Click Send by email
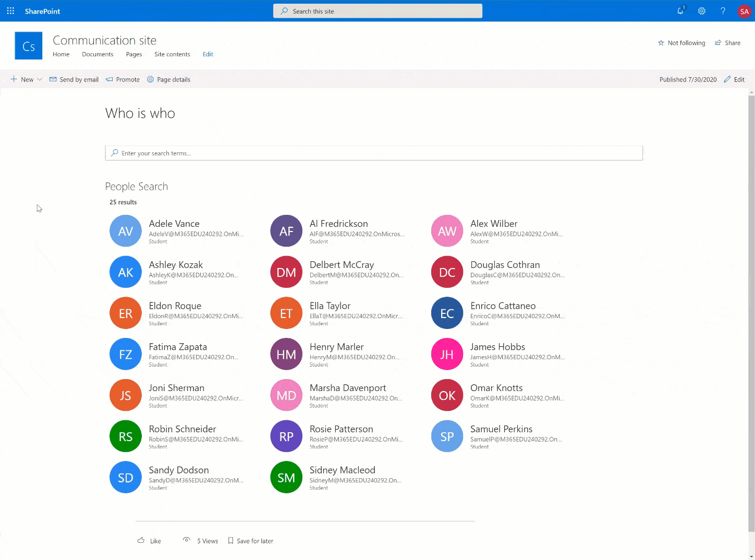The width and height of the screenshot is (755, 560). click(x=74, y=79)
